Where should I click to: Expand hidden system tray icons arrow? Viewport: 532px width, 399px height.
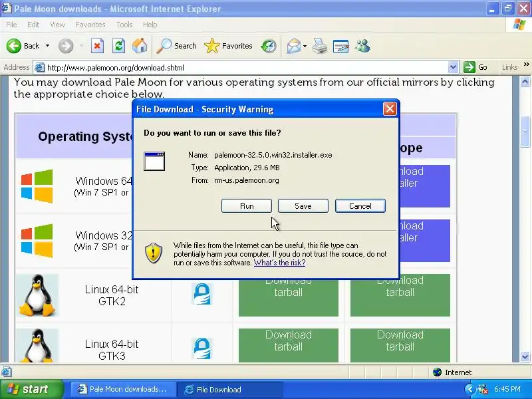(x=469, y=389)
